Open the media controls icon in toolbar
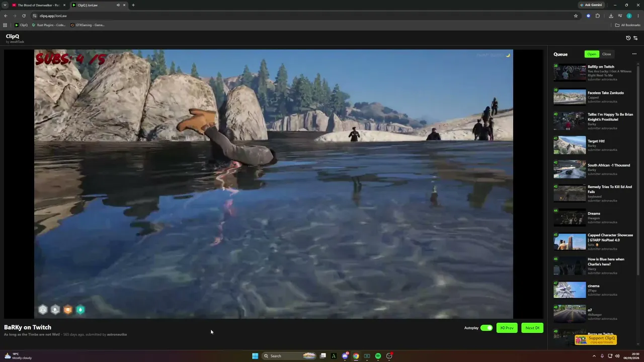Viewport: 644px width, 362px height. coord(620,16)
